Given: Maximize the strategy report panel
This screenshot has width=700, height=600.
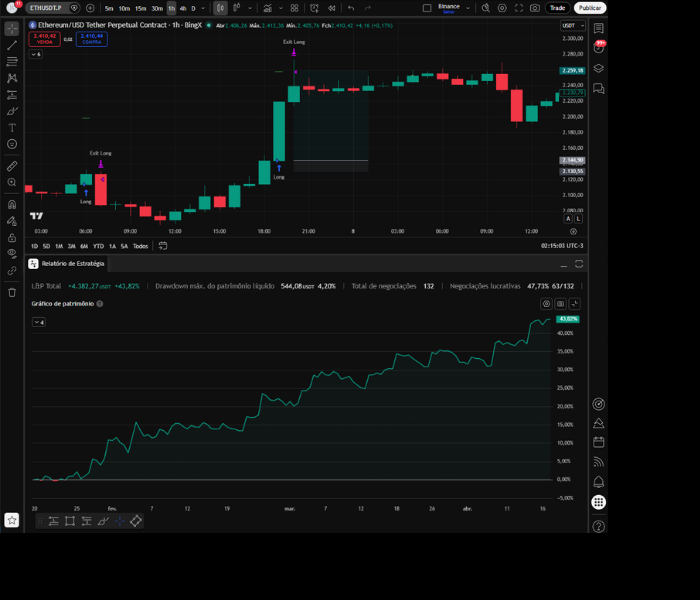Looking at the screenshot, I should [x=579, y=264].
